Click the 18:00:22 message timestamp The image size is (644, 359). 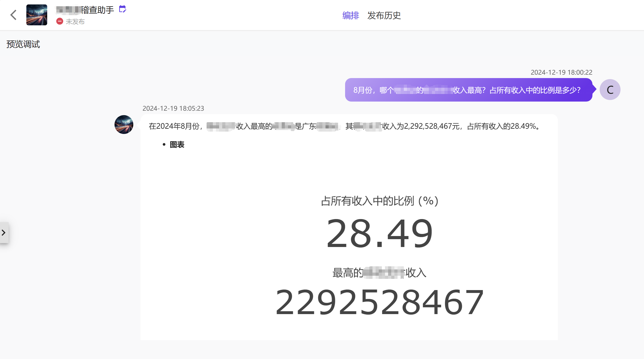tap(561, 72)
